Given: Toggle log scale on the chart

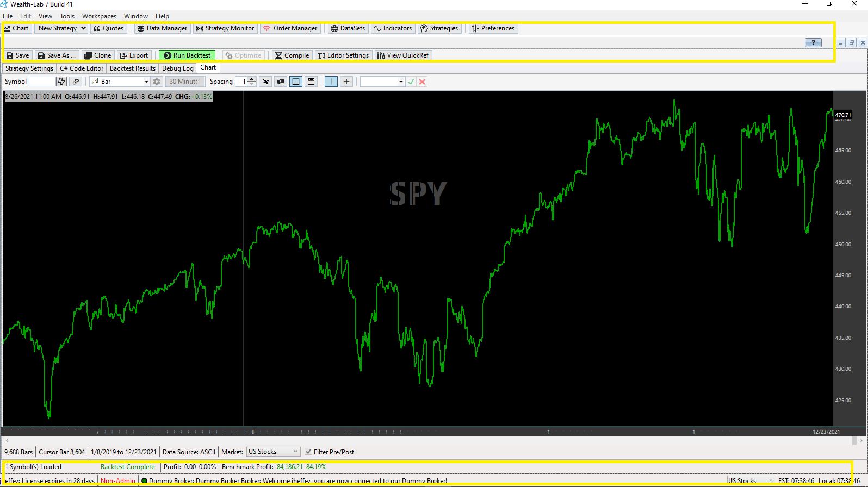Looking at the screenshot, I should coord(265,82).
